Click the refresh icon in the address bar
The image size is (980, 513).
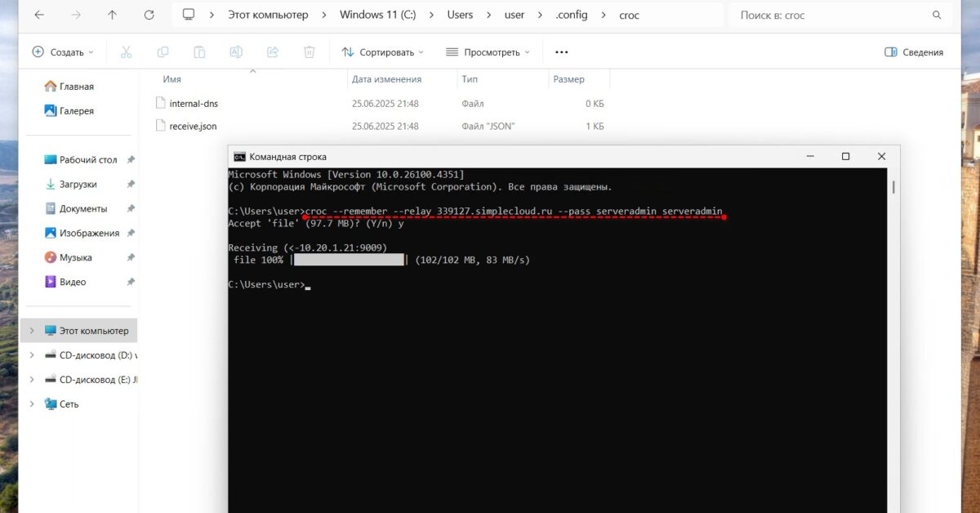point(149,14)
